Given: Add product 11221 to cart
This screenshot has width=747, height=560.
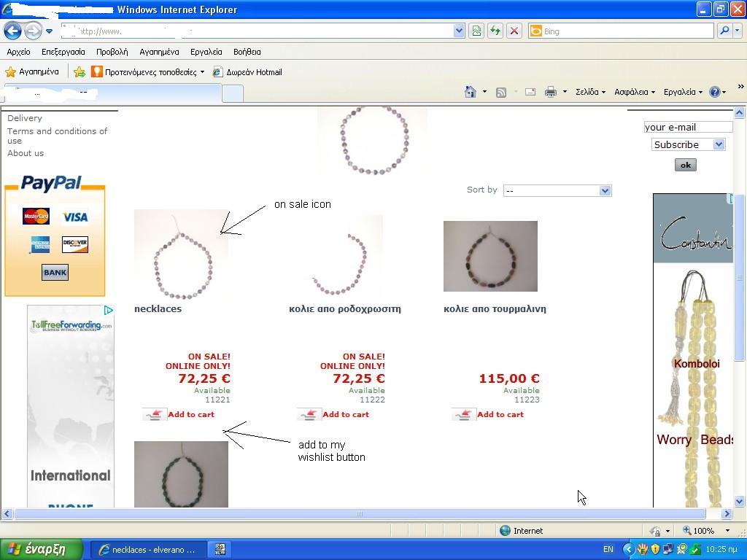Looking at the screenshot, I should point(191,414).
